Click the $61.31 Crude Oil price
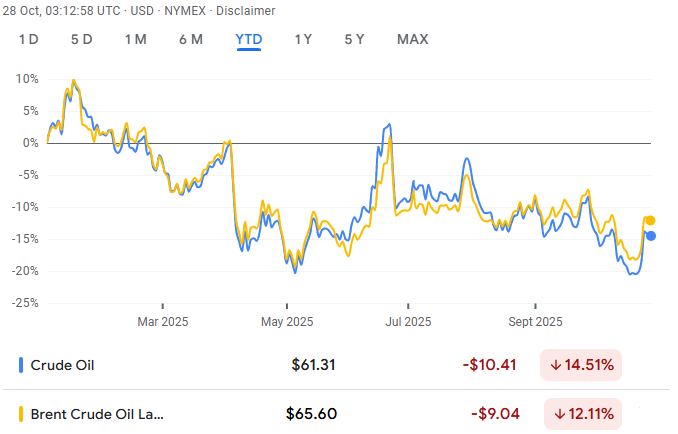This screenshot has width=678, height=434. click(x=313, y=364)
